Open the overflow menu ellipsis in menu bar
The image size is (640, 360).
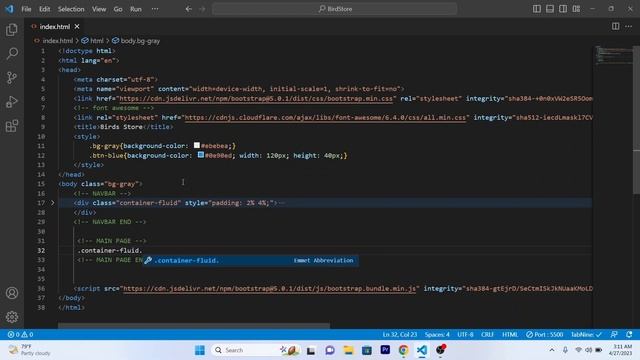pos(155,9)
